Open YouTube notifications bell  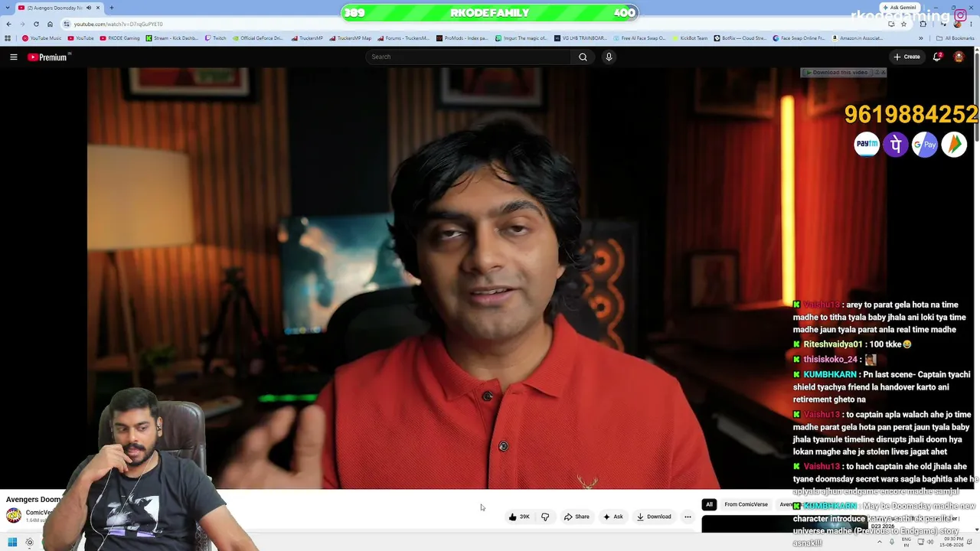click(937, 57)
